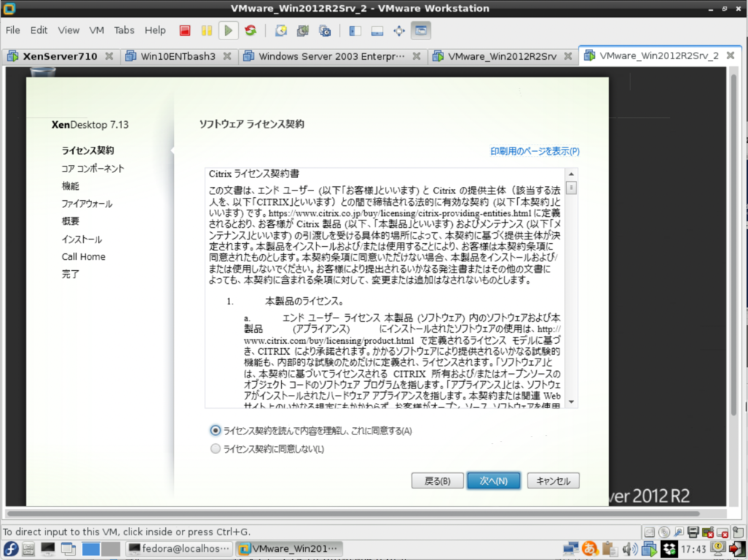Click the CD/DVD device status icon
748x560 pixels.
[x=664, y=532]
